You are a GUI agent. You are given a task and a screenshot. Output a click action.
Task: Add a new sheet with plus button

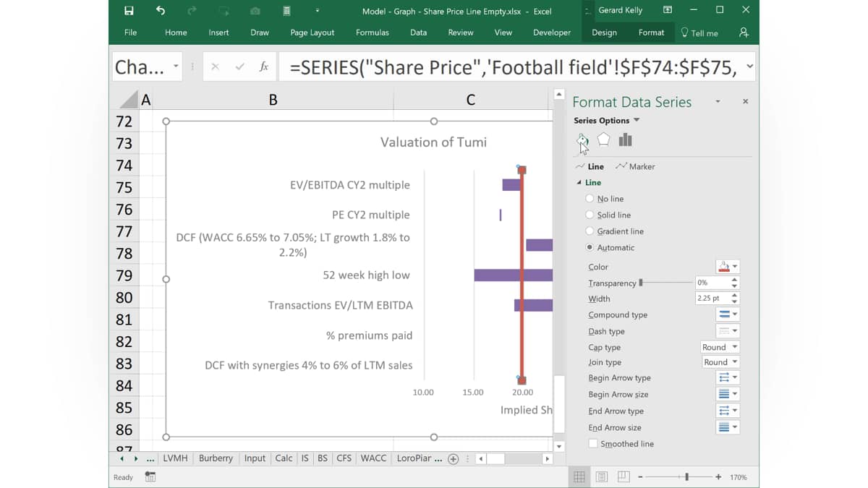coord(454,458)
